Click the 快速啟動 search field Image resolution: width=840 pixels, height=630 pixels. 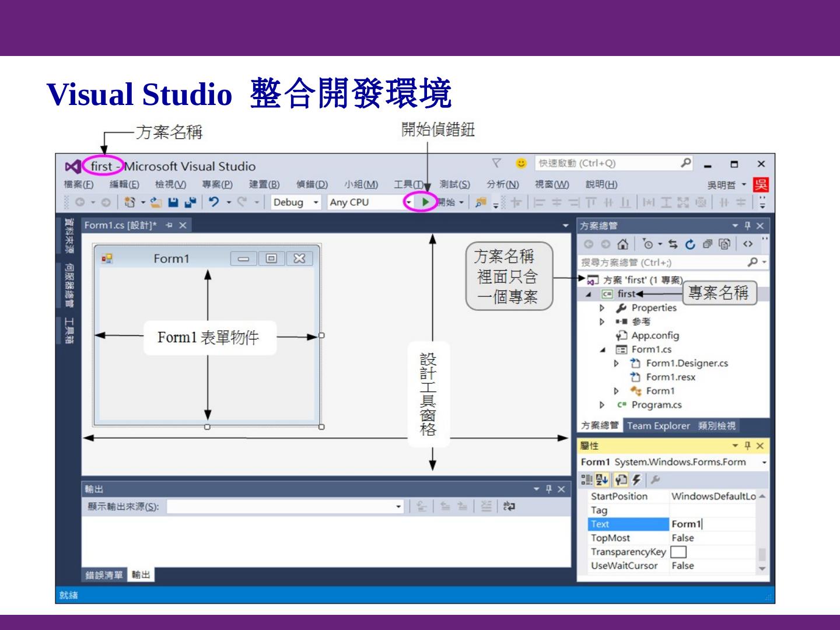point(607,163)
